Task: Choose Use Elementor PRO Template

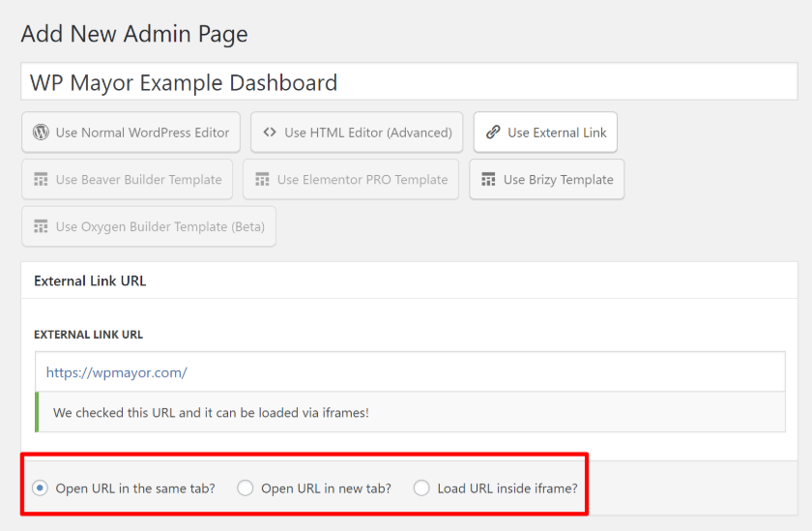Action: click(x=351, y=179)
